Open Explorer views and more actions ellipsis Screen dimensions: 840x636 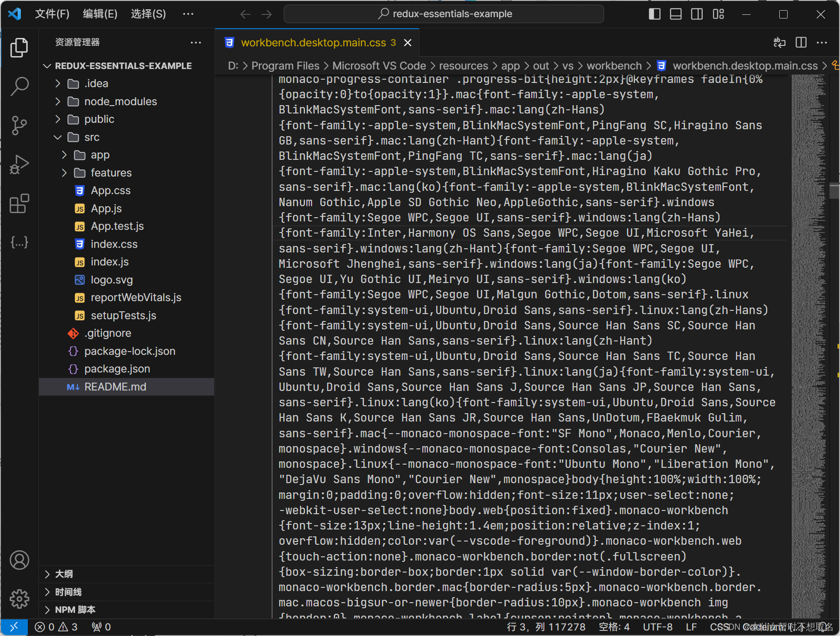(x=196, y=43)
